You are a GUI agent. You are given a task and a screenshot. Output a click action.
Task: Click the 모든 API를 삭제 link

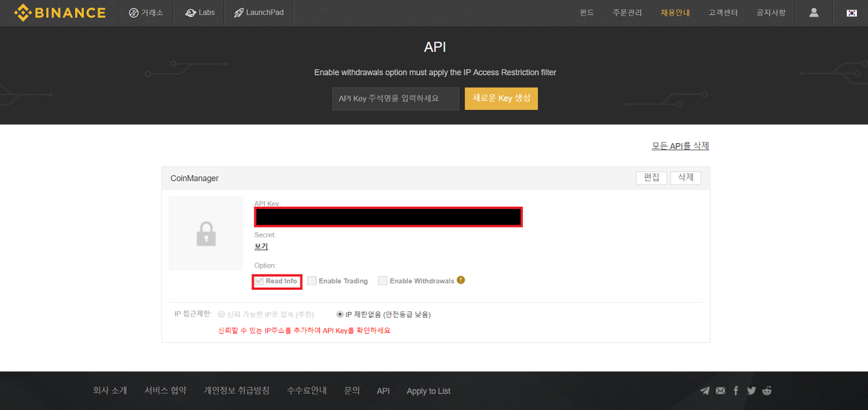pos(680,146)
